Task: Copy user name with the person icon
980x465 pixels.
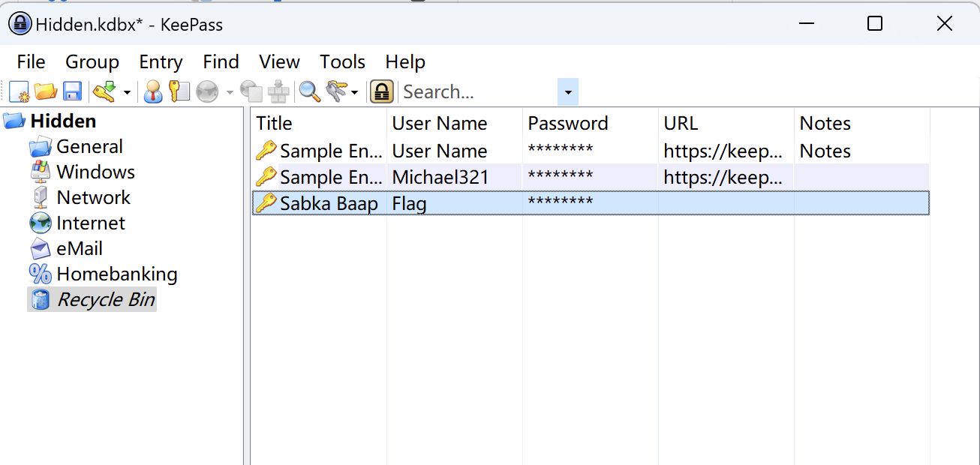Action: pos(153,91)
